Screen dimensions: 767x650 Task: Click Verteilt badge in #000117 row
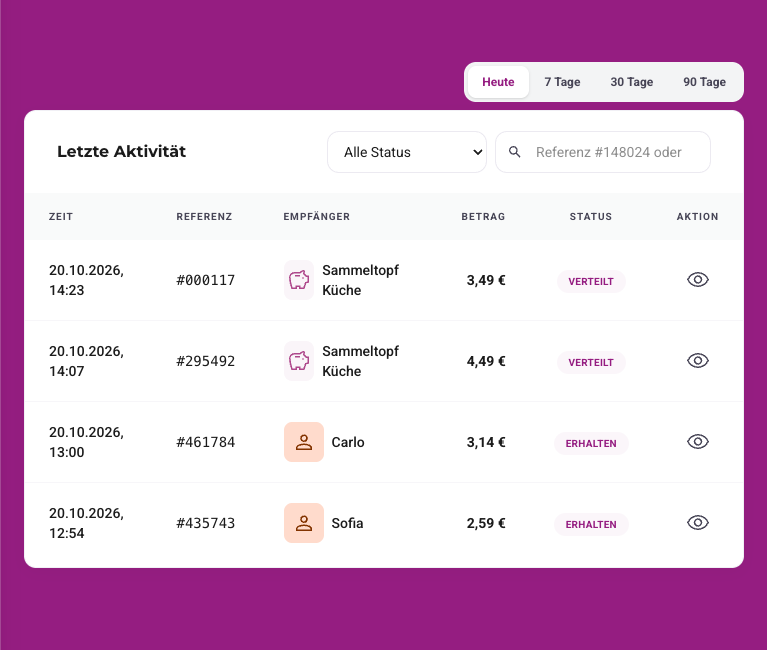point(591,281)
